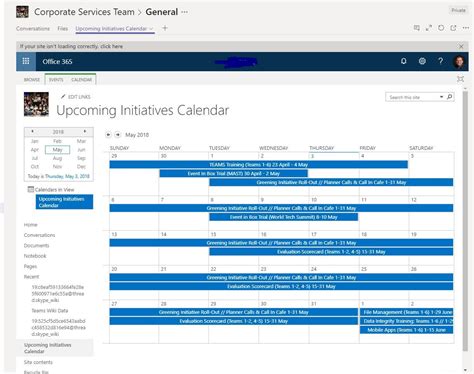This screenshot has height=374, width=474.
Task: Open File Management (Teams 1-6) June event
Action: click(406, 312)
